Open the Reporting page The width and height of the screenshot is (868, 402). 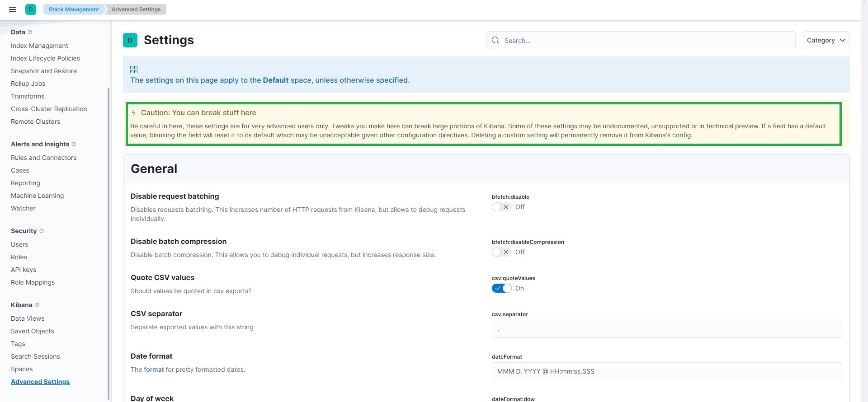tap(25, 183)
